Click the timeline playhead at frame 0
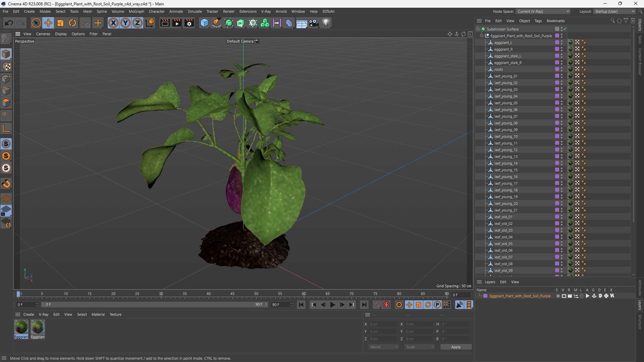644x362 pixels. [18, 294]
